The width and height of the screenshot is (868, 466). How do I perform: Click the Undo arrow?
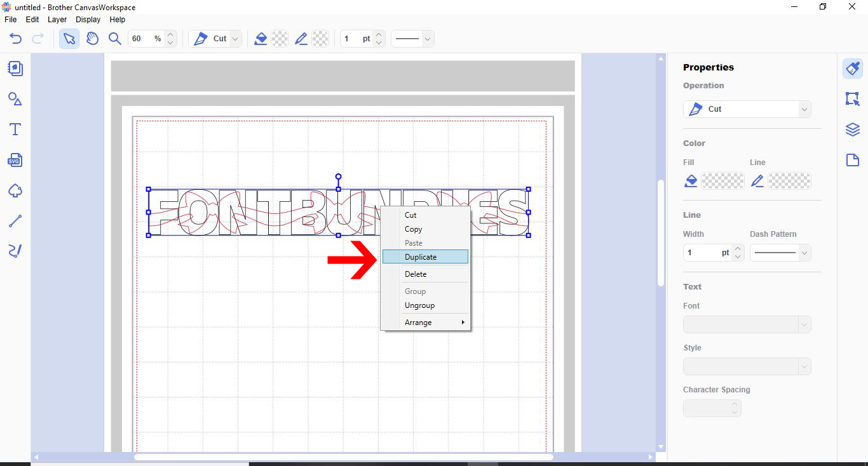pos(15,39)
